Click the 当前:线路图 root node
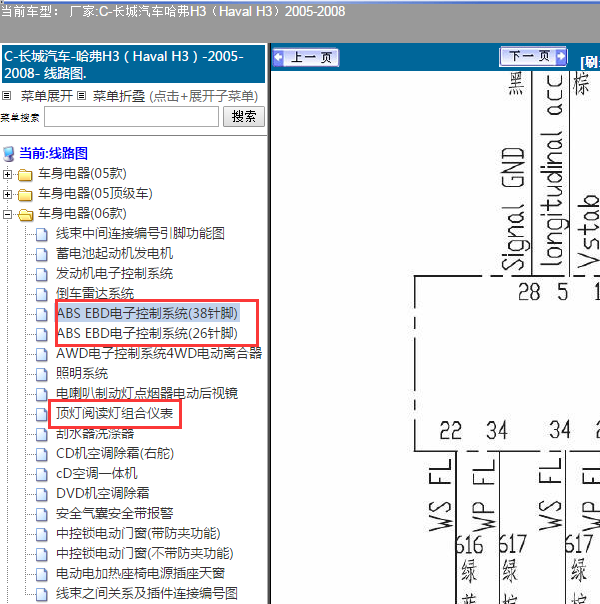This screenshot has height=604, width=600. pos(54,153)
